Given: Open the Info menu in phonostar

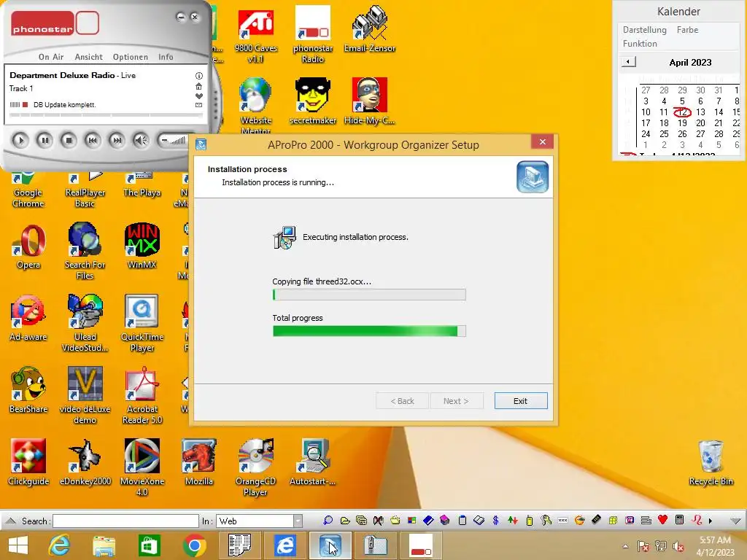Looking at the screenshot, I should tap(166, 57).
